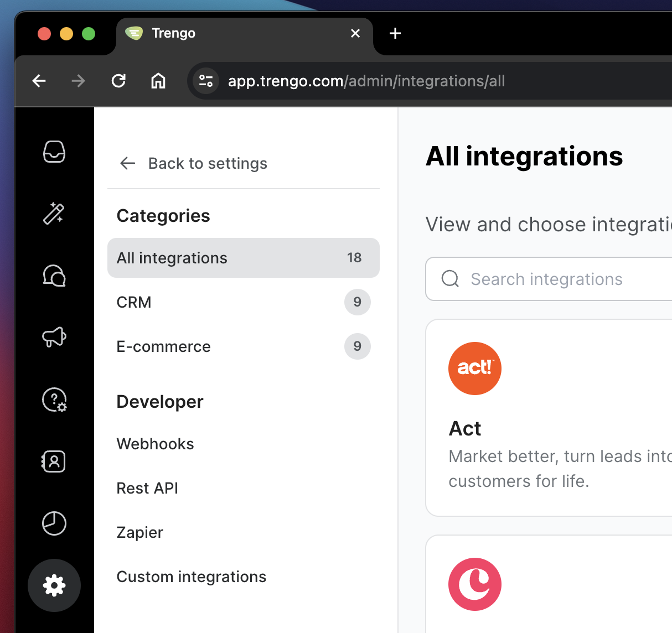Open Rest API developer page
The width and height of the screenshot is (672, 633).
[147, 488]
